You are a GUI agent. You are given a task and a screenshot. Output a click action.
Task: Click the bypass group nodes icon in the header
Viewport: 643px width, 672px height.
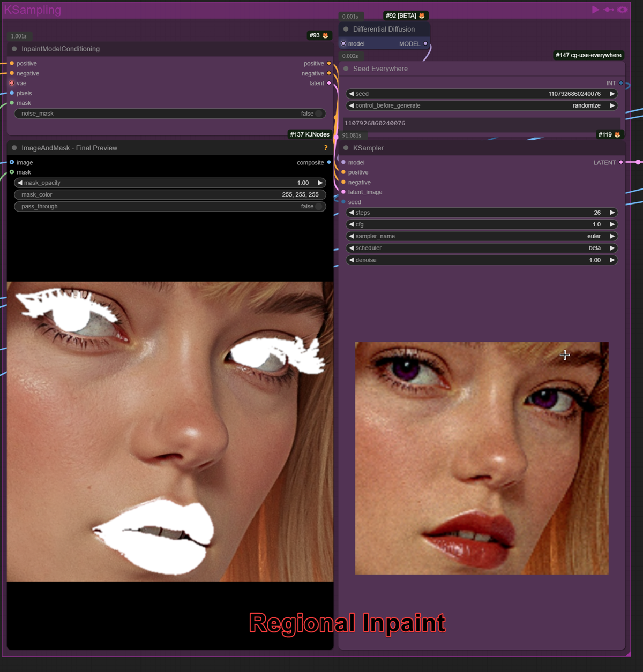coord(609,10)
